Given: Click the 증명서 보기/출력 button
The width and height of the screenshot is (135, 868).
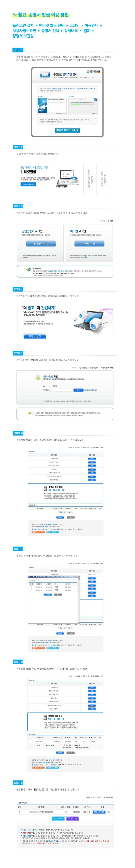Looking at the screenshot, I should pyautogui.click(x=99, y=812).
